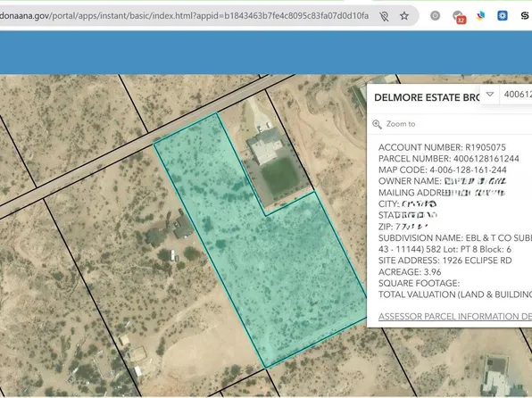532x398 pixels.
Task: Click the DELMORE ESTATE popup title
Action: [x=427, y=97]
